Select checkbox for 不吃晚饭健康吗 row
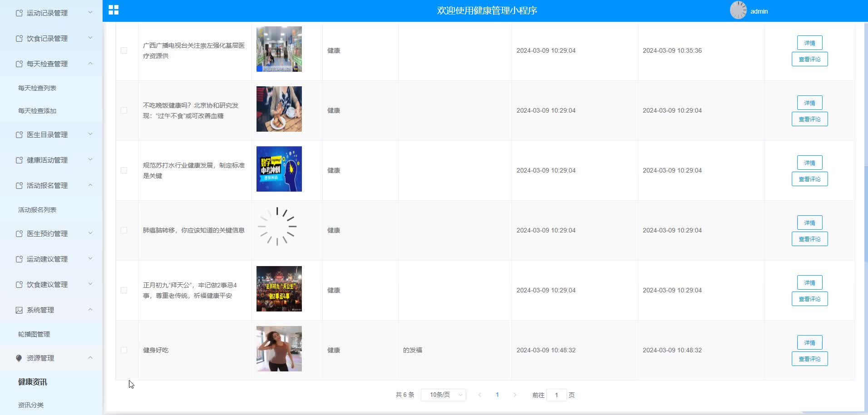The width and height of the screenshot is (868, 415). click(x=124, y=110)
